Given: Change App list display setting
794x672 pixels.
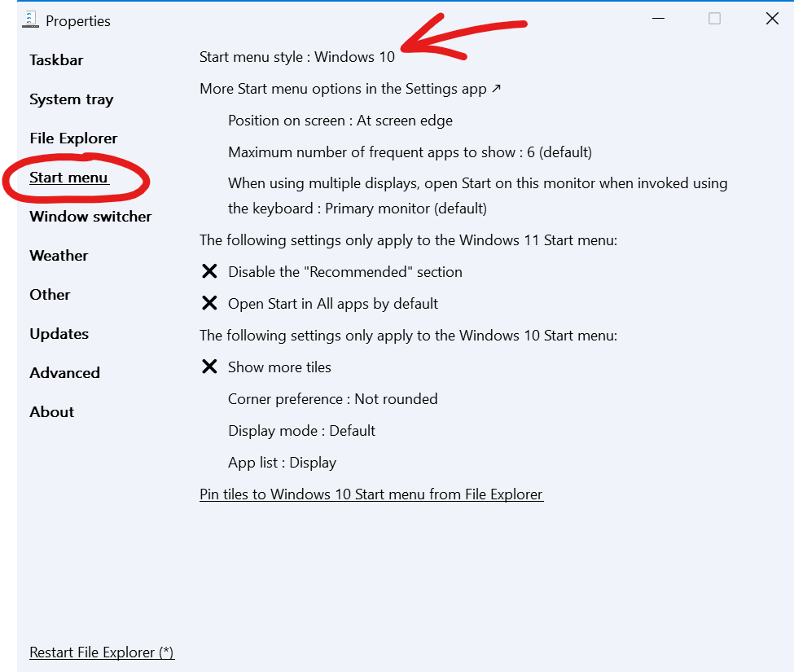Looking at the screenshot, I should [282, 463].
